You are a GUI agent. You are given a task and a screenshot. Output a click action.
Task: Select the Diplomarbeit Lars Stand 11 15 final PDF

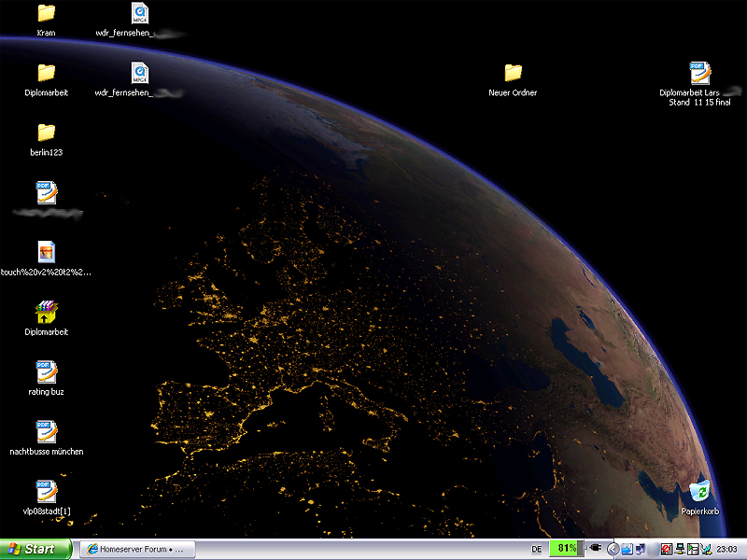[699, 73]
